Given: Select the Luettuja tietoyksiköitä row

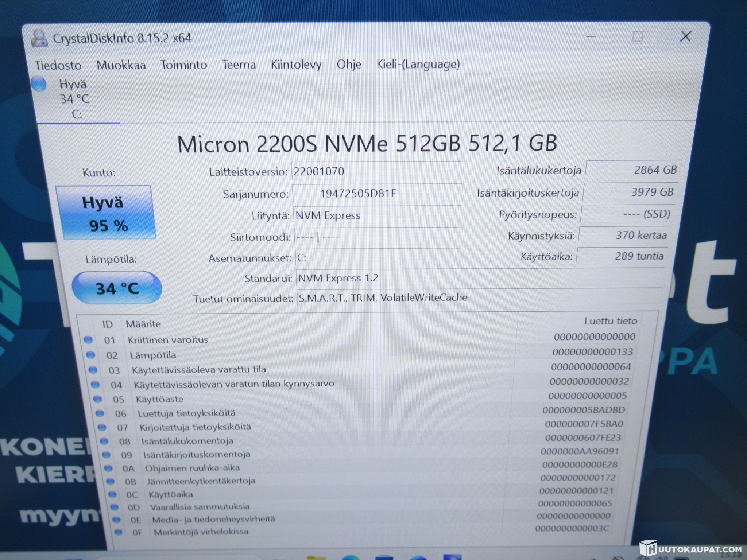Looking at the screenshot, I should pyautogui.click(x=360, y=412).
